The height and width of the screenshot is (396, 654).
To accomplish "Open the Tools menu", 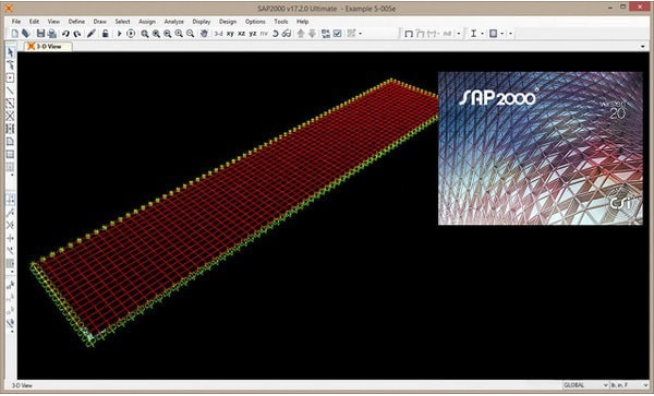I will pos(281,21).
